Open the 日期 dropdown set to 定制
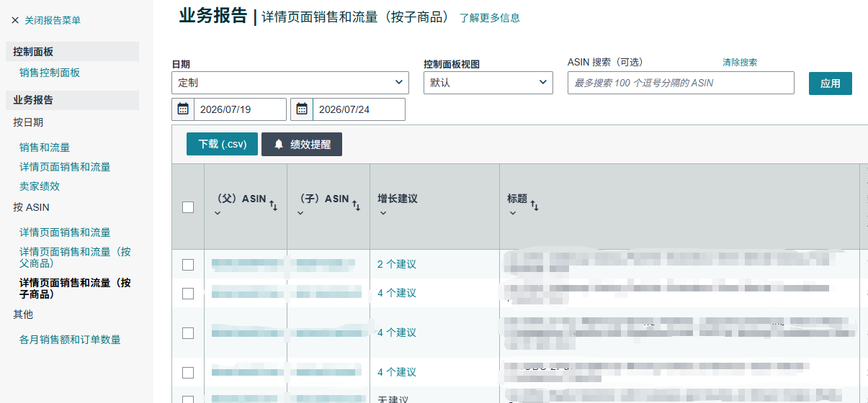The image size is (868, 403). (x=290, y=83)
